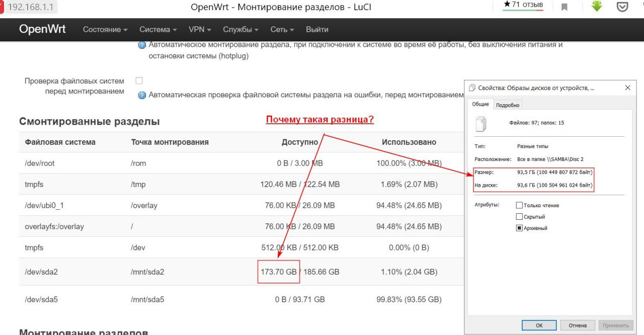Click the OpenWrt logo link
The image size is (644, 335).
pyautogui.click(x=42, y=29)
